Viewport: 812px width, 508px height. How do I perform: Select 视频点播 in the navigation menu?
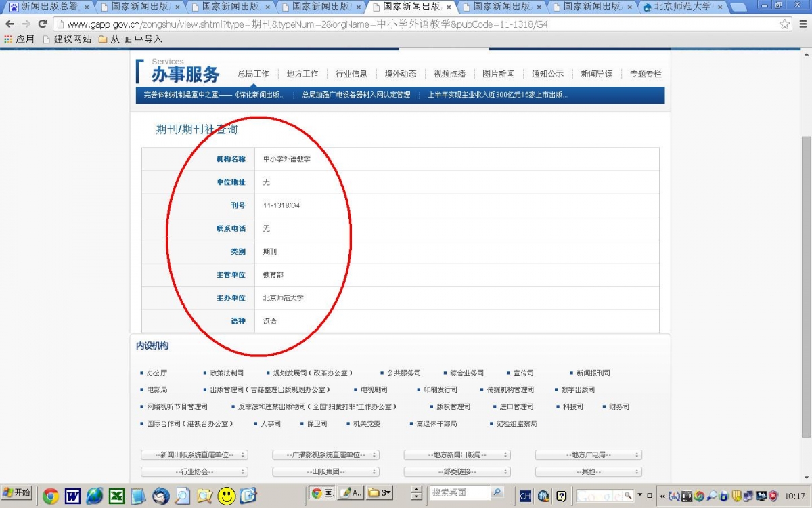449,74
